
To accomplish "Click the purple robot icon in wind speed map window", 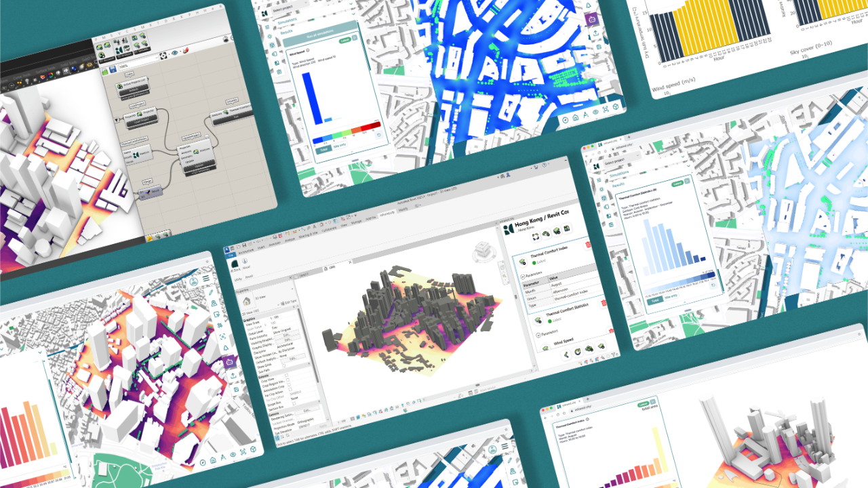I will point(592,19).
